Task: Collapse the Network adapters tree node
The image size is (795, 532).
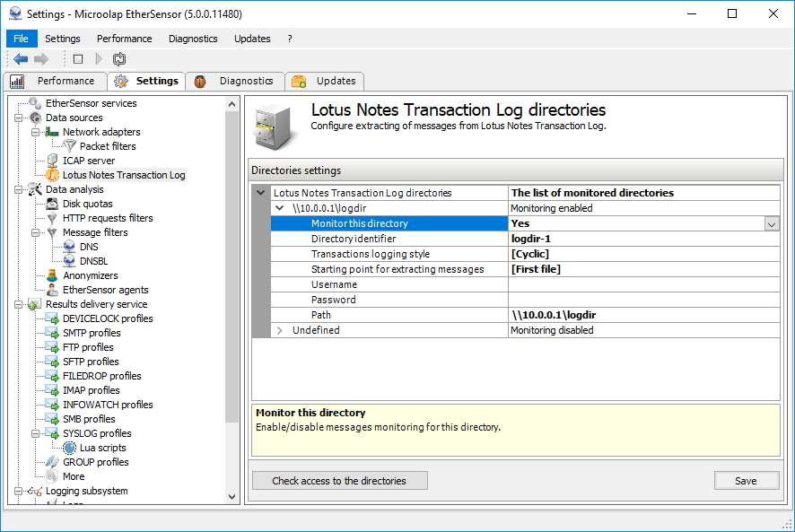Action: click(x=36, y=132)
